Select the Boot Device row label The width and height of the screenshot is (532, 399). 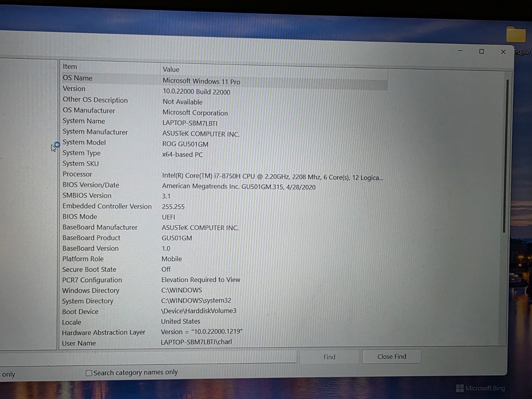[x=80, y=312]
